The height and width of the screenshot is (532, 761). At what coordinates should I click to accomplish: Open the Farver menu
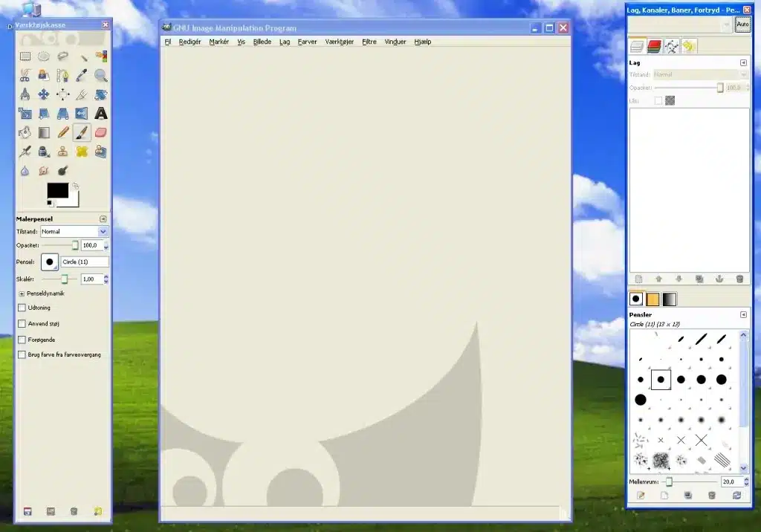[x=307, y=42]
